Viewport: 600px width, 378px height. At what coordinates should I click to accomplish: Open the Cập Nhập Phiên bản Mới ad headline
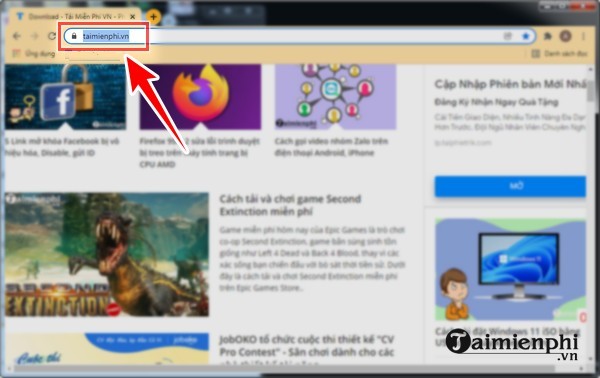click(510, 84)
